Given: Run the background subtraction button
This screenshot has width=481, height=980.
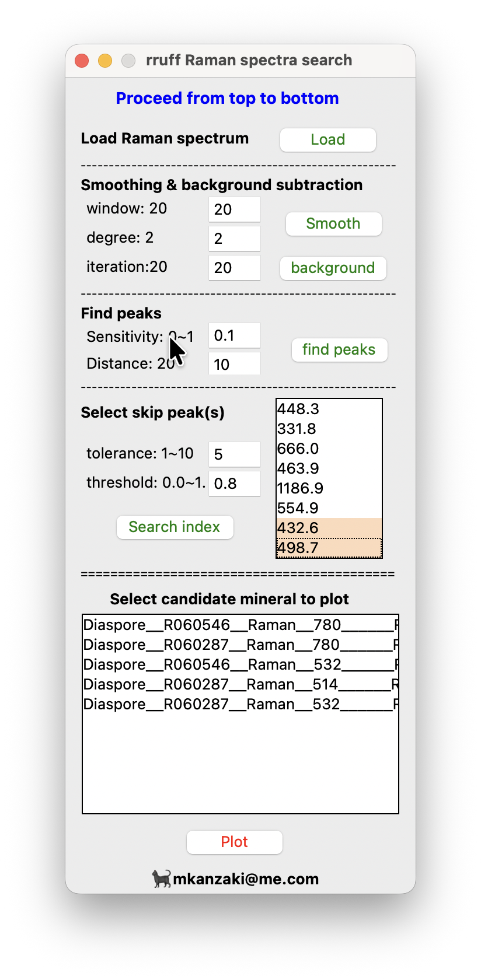Looking at the screenshot, I should tap(333, 268).
